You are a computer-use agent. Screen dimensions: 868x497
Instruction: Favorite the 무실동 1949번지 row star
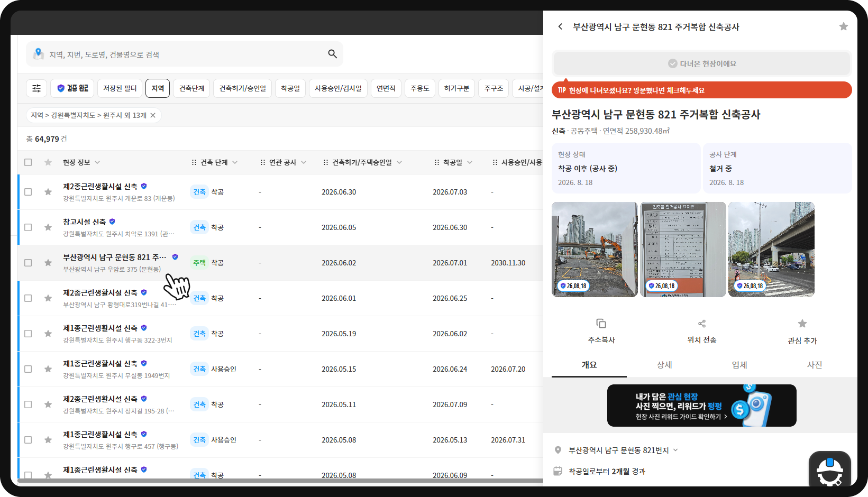[48, 369]
